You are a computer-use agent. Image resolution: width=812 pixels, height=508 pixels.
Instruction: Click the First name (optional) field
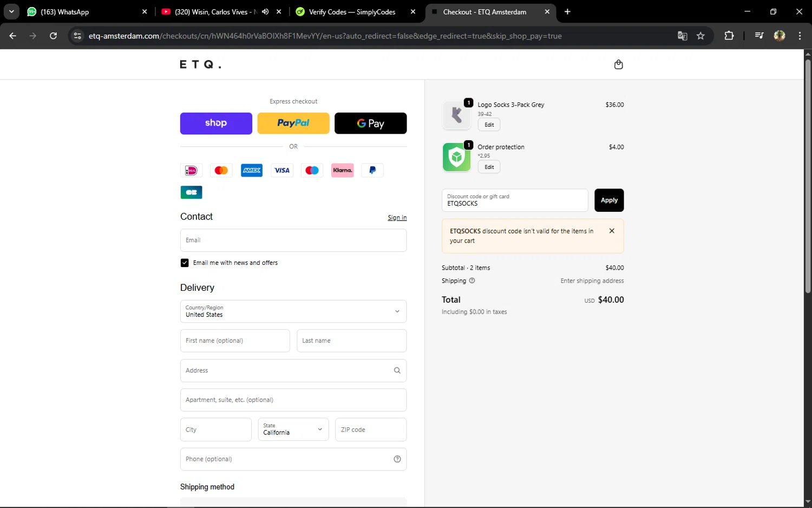click(x=235, y=341)
